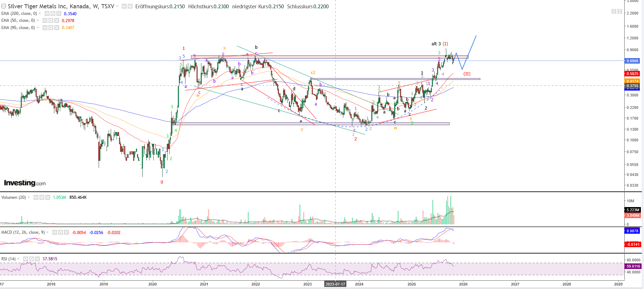Click the move pane down arrow icon

pyautogui.click(x=614, y=11)
